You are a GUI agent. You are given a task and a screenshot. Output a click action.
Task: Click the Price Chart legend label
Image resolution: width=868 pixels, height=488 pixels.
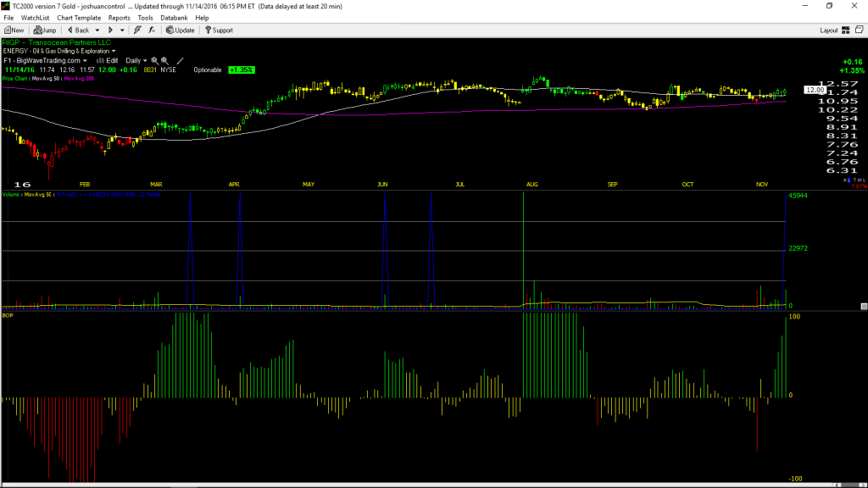15,79
